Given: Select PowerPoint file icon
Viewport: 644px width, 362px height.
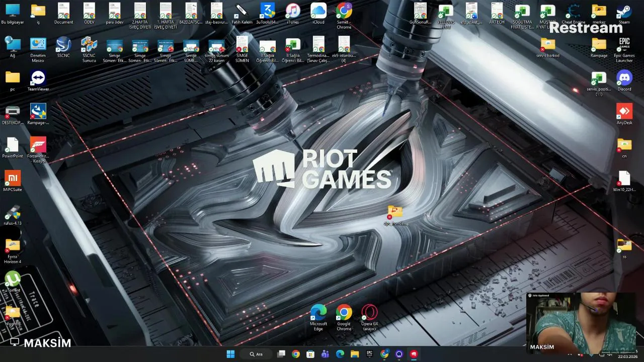Looking at the screenshot, I should 13,148.
